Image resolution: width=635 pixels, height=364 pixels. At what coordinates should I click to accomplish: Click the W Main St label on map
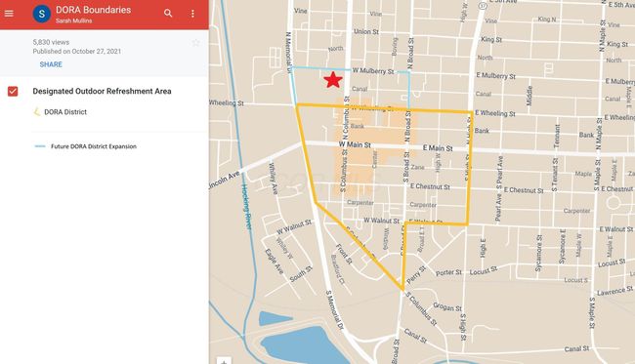tap(355, 144)
